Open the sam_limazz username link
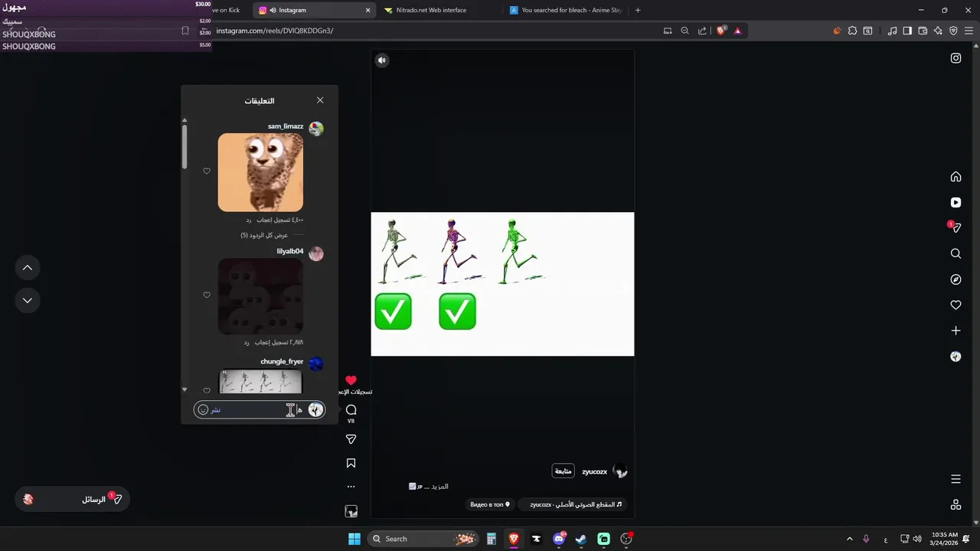 tap(286, 126)
